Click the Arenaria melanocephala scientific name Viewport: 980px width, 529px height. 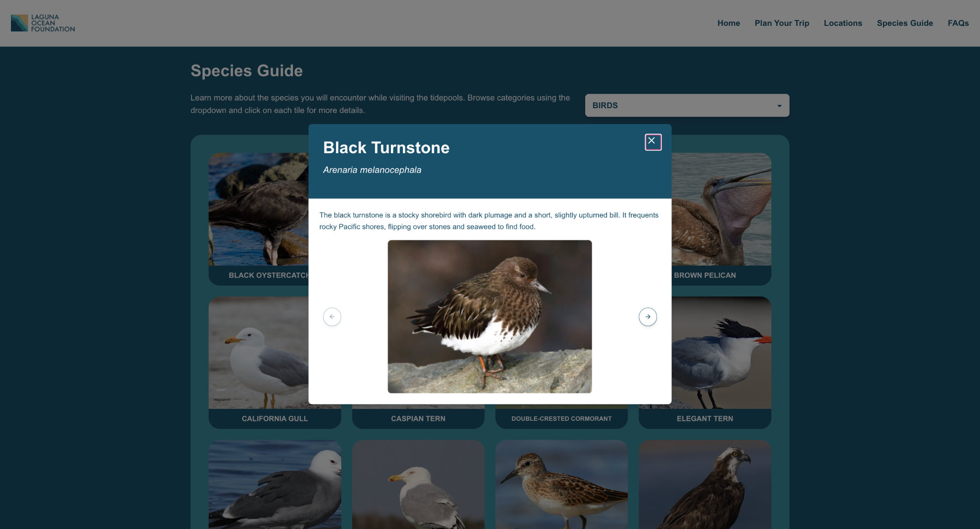click(372, 170)
